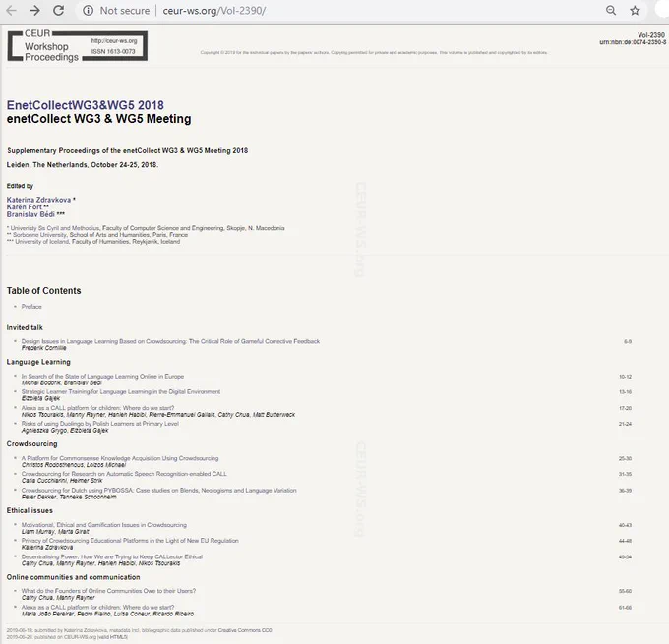Screen dimensions: 669x644
Task: Open 'What do the Founders of Online Communities Owe' paper
Action: coord(108,591)
